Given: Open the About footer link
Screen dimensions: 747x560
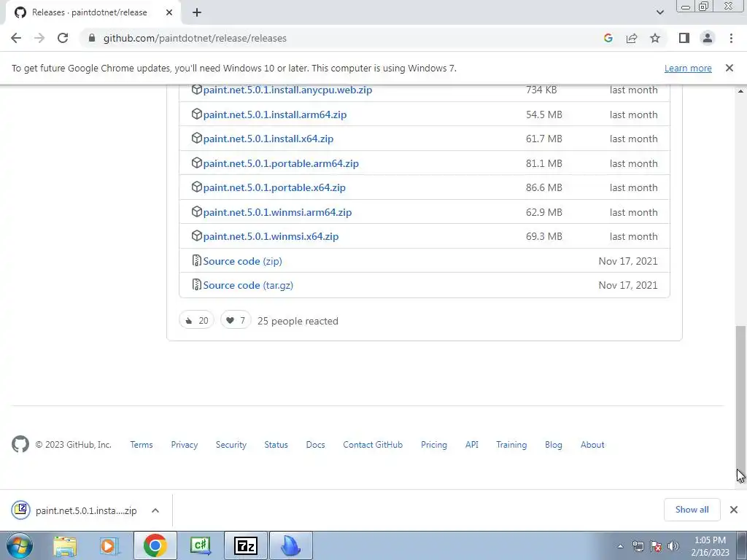Looking at the screenshot, I should (592, 445).
